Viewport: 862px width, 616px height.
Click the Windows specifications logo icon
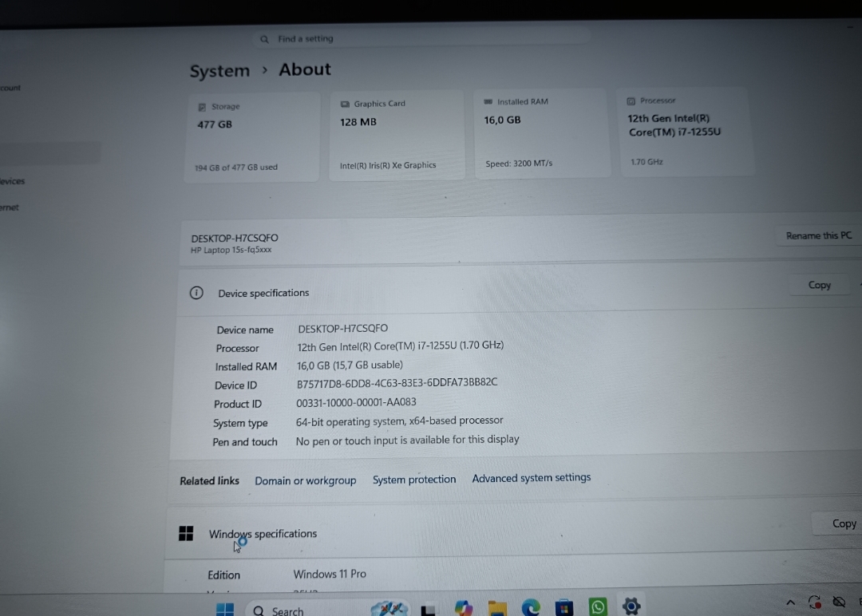[x=186, y=534]
